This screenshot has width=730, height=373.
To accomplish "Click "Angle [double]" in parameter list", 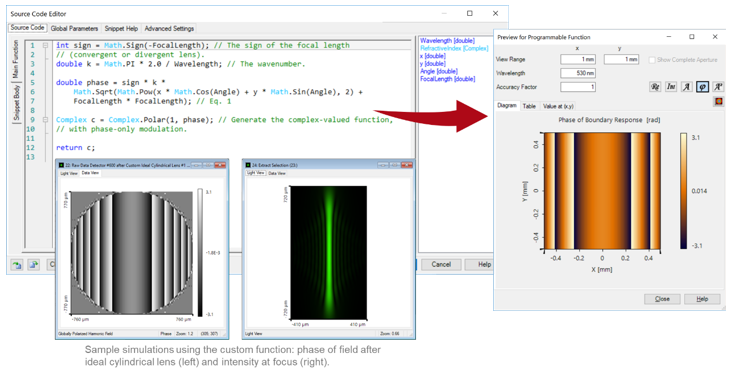I will 439,71.
